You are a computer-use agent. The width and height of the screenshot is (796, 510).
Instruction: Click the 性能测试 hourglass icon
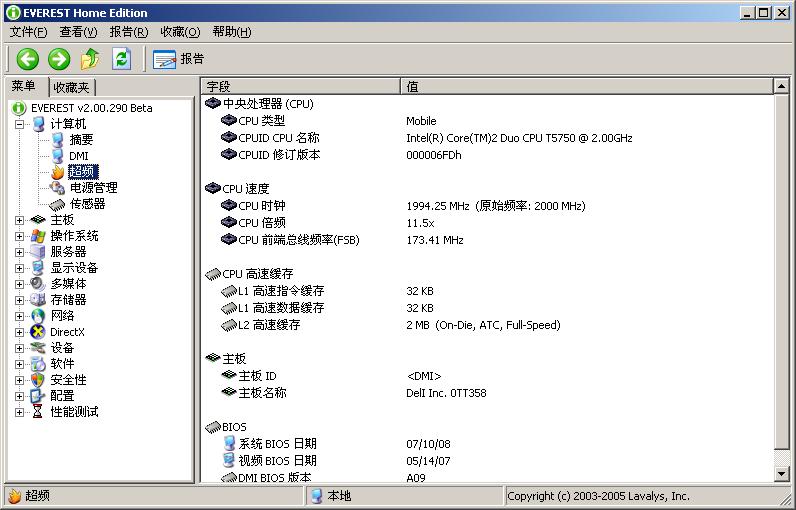coord(38,412)
